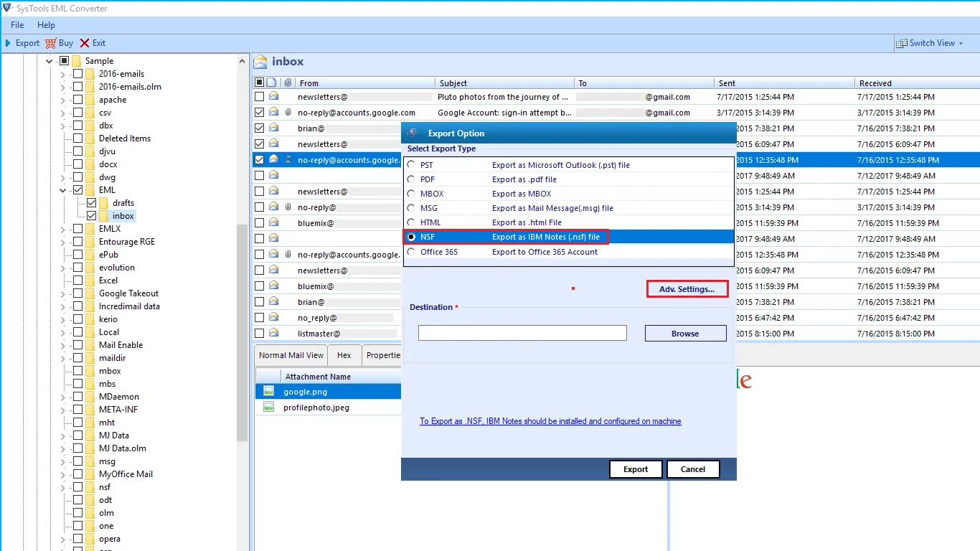980x551 pixels.
Task: Click the Adv. Settings button
Action: 687,289
